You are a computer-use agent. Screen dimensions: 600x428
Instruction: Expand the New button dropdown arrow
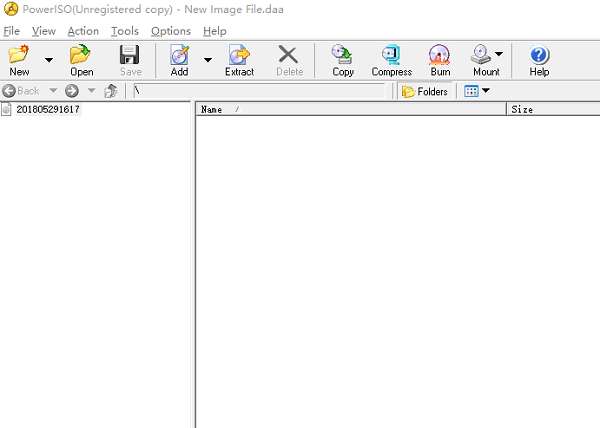[x=49, y=60]
